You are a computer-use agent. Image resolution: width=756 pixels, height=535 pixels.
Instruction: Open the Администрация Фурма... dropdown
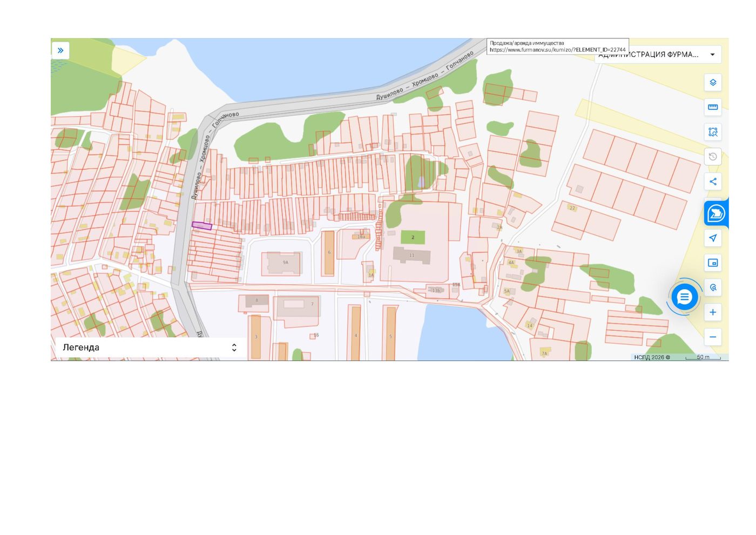tap(658, 55)
